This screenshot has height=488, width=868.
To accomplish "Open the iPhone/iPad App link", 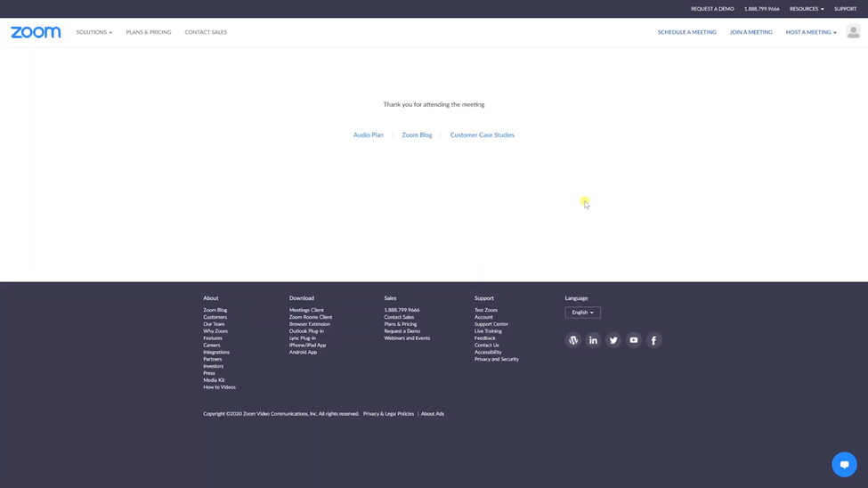I will point(307,346).
